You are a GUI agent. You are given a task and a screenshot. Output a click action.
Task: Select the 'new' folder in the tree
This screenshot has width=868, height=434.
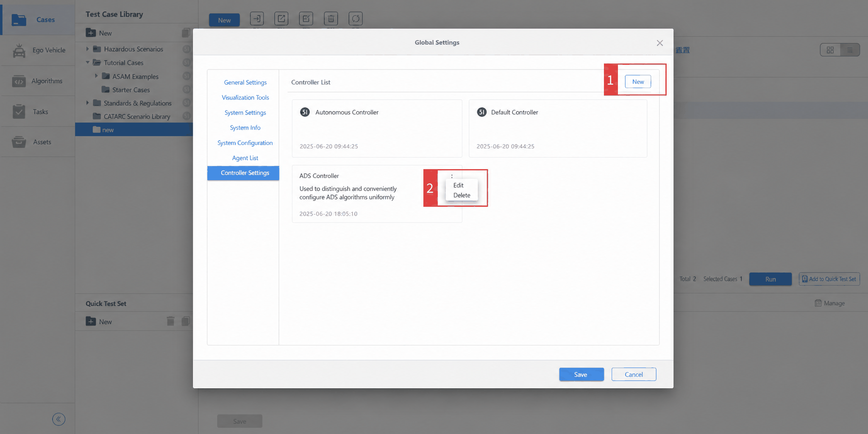[134, 130]
